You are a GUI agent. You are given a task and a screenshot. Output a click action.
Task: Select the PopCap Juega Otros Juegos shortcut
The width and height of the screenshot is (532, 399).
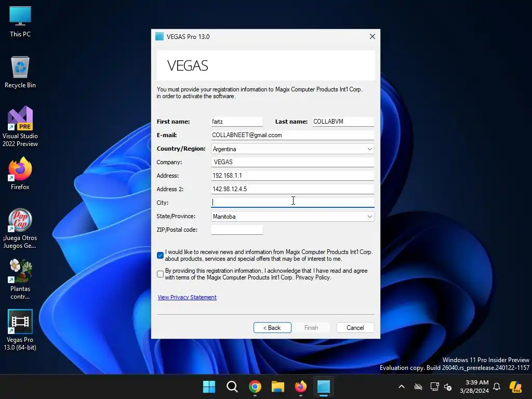[x=20, y=229]
